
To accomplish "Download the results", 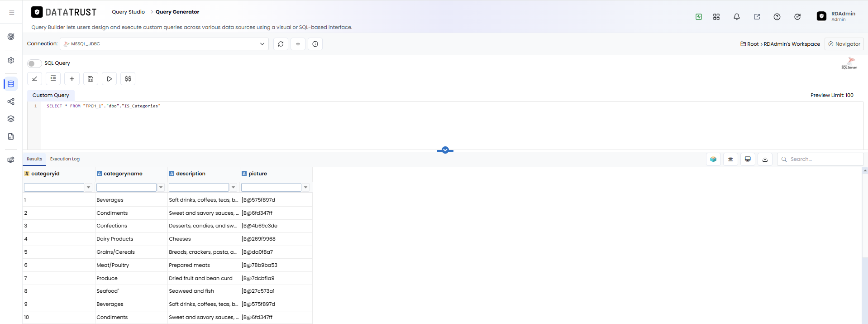I will coord(765,159).
